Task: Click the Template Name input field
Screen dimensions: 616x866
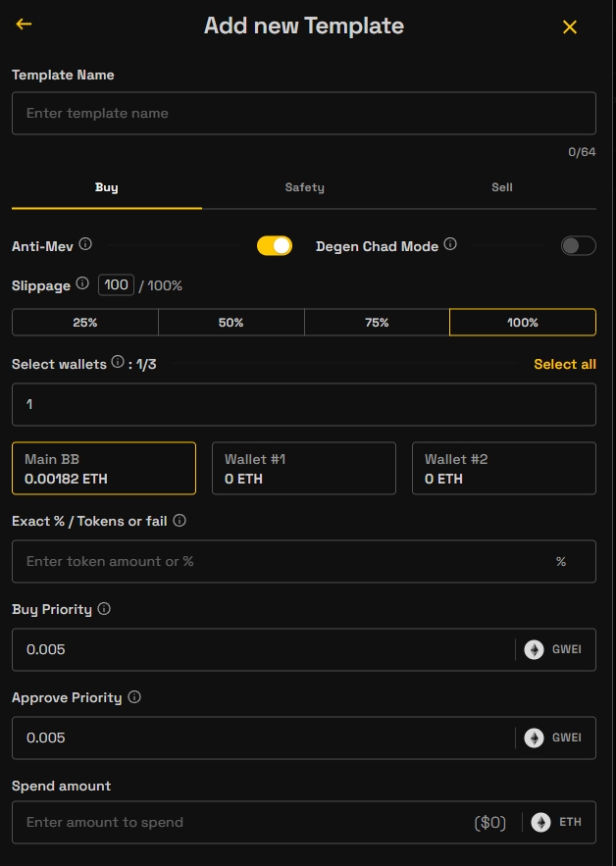Action: coord(303,114)
